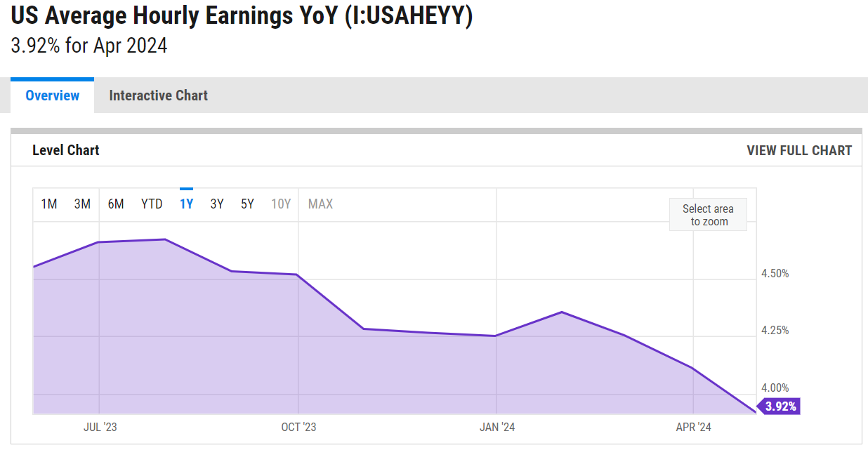This screenshot has width=868, height=450.
Task: Click the 4.50% y-axis label
Action: click(x=775, y=274)
